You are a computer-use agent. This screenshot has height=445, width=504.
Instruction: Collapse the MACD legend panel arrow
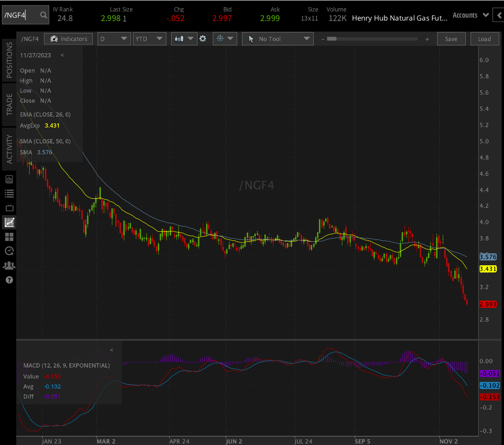click(x=111, y=350)
